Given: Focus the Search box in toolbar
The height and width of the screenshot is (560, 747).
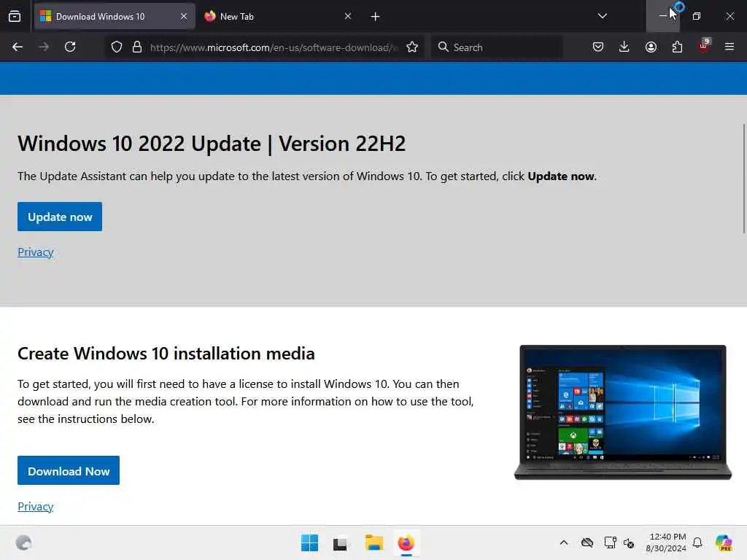Looking at the screenshot, I should [497, 47].
